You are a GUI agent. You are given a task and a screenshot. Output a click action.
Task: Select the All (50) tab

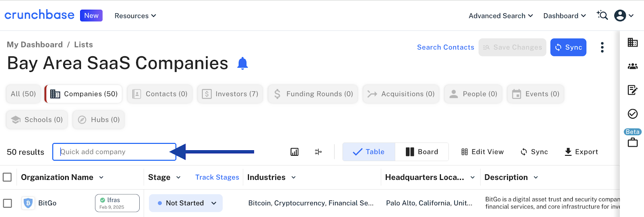[23, 94]
